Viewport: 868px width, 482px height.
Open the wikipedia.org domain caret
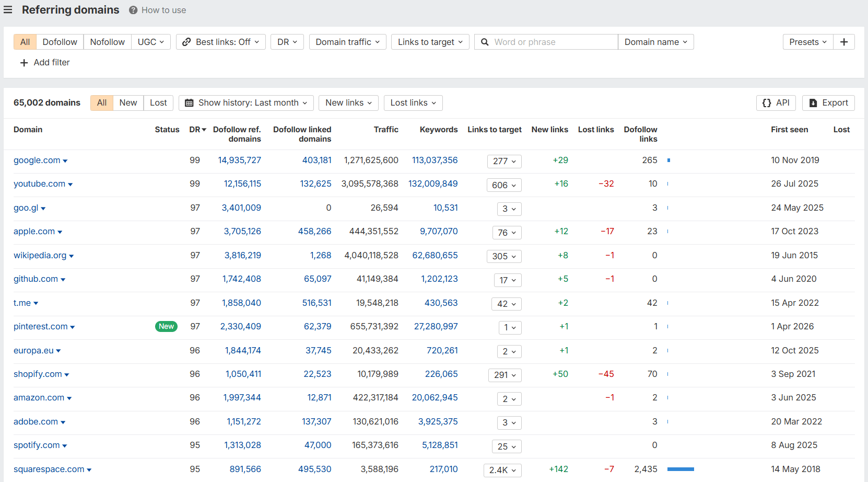(x=72, y=256)
